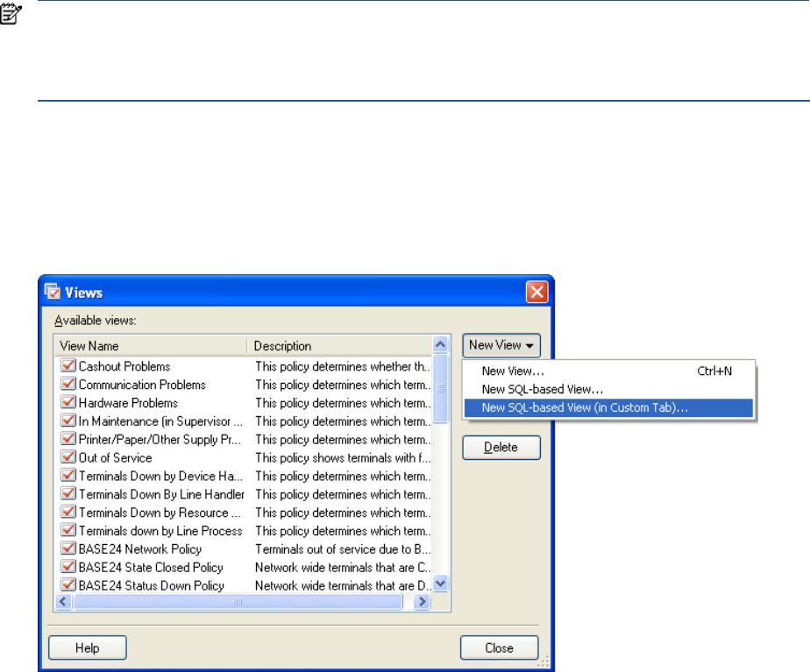Pick New SQL-based View (in Custom Tab)
Screen dimensions: 810x672
pyautogui.click(x=585, y=407)
